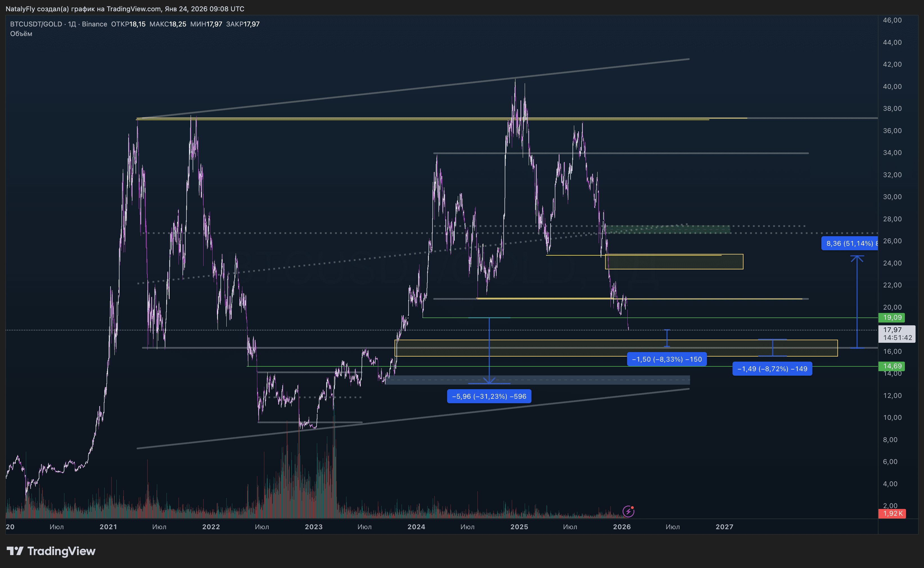Select the 8,36 (51,14%) measurement label

click(x=850, y=244)
